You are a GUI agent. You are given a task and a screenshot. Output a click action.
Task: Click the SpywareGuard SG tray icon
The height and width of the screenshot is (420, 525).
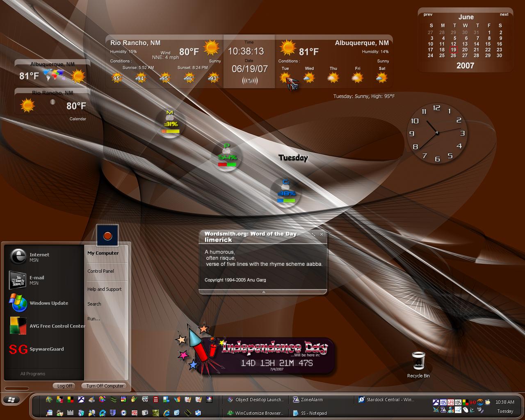click(472, 402)
